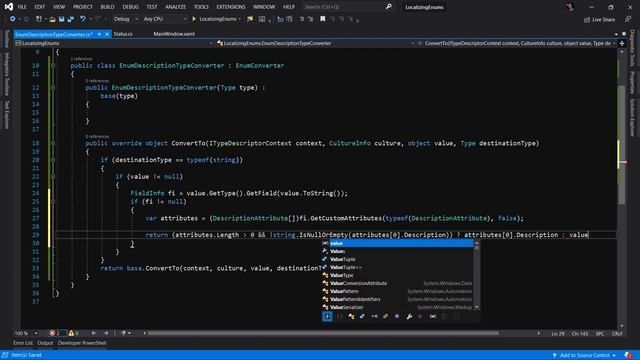Screen dimensions: 640x360
Task: Open the Any CPU platform dropdown
Action: click(164, 19)
